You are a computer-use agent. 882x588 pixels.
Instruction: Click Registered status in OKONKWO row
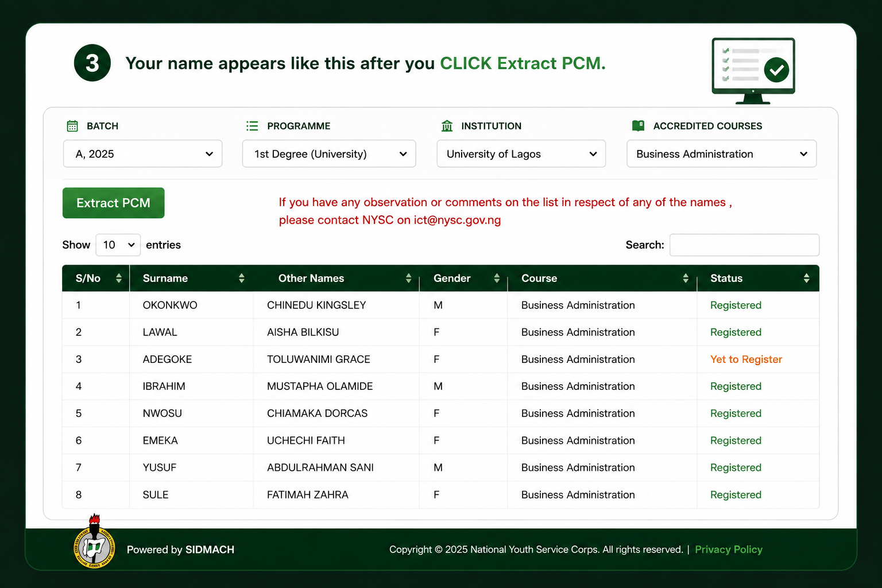tap(736, 305)
